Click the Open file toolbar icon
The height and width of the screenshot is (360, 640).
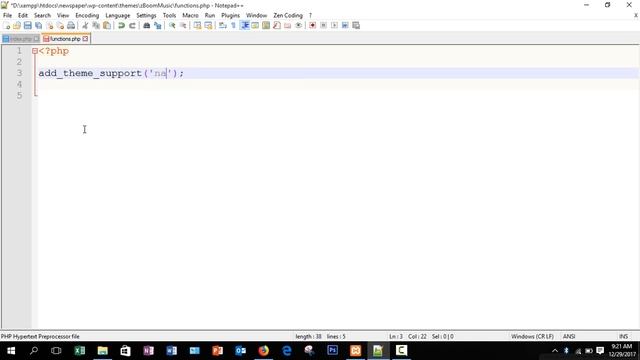17,26
